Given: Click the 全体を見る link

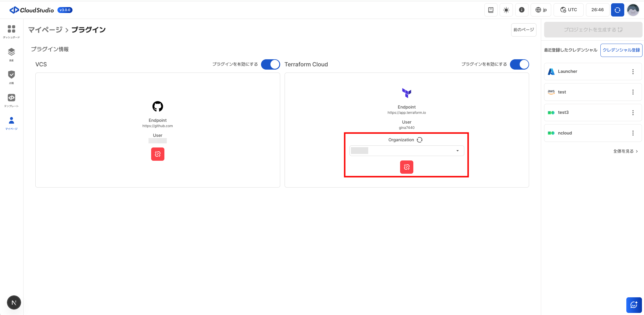Looking at the screenshot, I should point(625,151).
